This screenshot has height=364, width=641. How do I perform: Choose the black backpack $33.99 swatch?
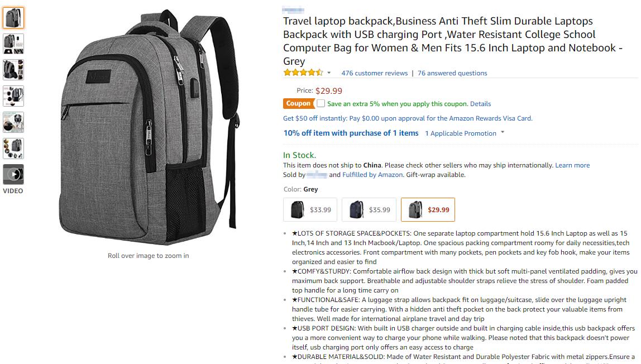pos(310,209)
